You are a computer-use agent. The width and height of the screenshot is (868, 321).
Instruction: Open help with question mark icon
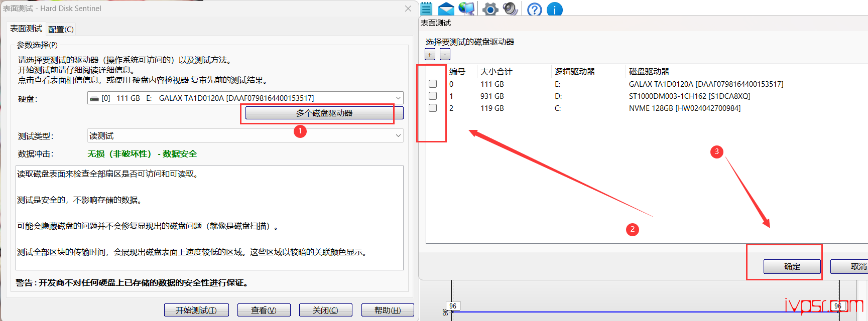[x=535, y=9]
